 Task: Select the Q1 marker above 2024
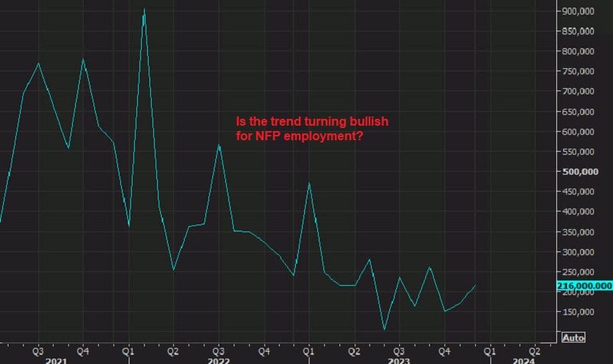point(490,349)
